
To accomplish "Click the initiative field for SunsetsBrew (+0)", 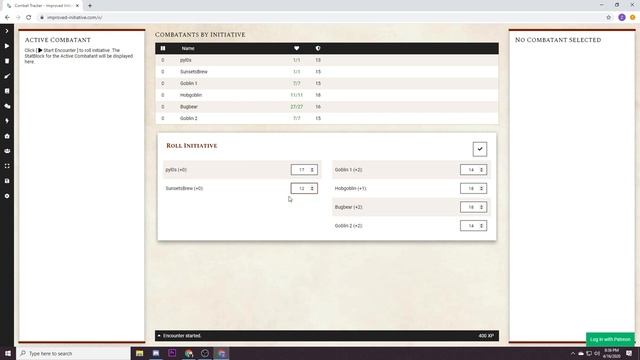I will (304, 189).
